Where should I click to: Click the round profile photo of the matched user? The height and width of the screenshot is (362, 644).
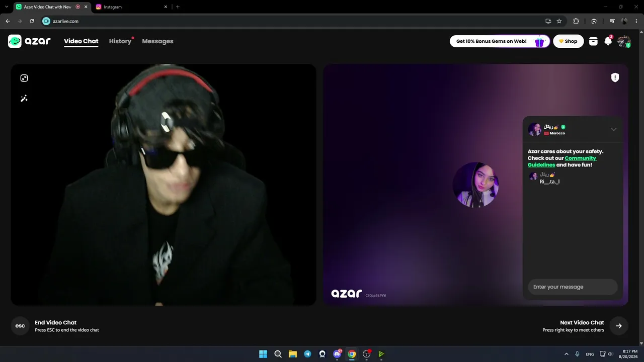click(476, 185)
